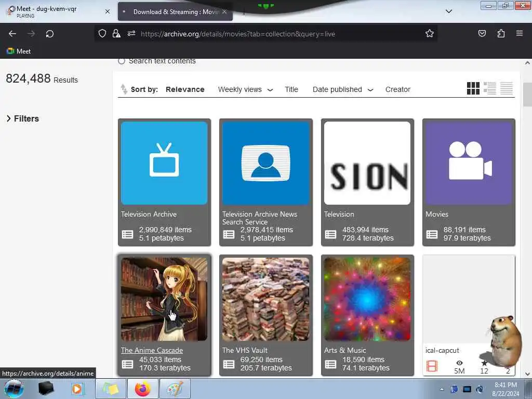Click the scrollbar up arrow
532x399 pixels.
[x=528, y=63]
